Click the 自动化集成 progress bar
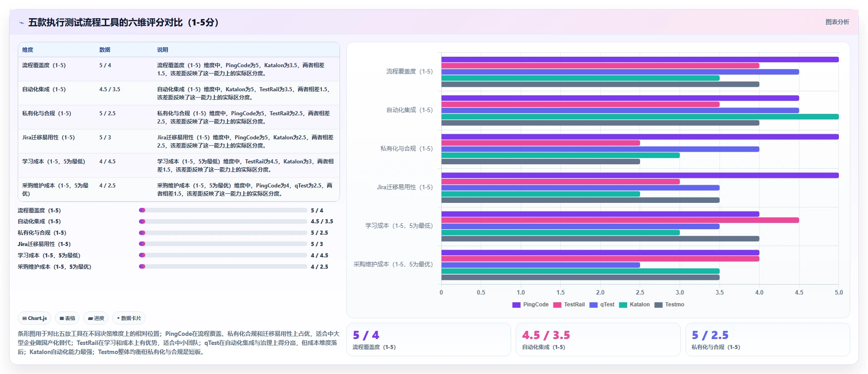868x374 pixels. click(x=223, y=221)
